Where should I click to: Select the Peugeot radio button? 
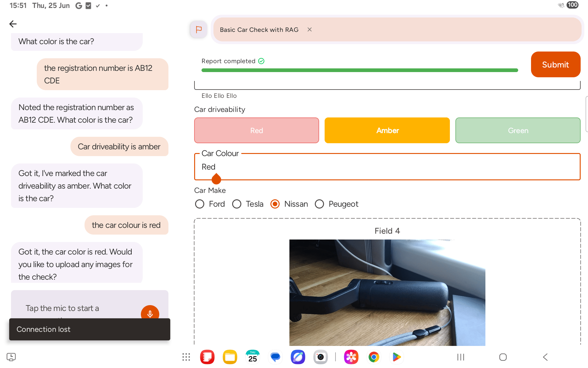point(319,204)
